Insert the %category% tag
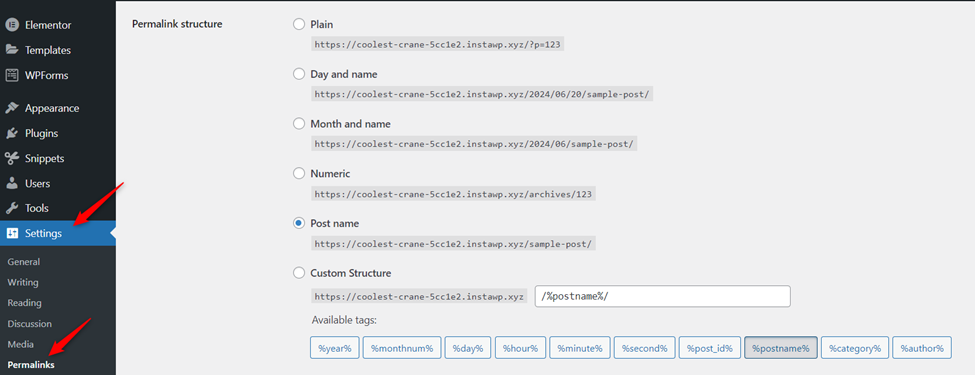 [854, 348]
